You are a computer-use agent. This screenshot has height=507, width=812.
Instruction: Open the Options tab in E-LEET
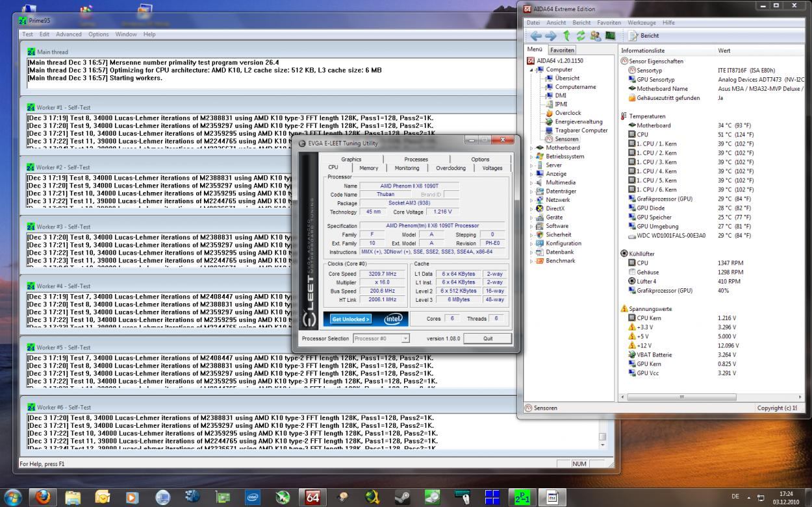click(x=480, y=159)
